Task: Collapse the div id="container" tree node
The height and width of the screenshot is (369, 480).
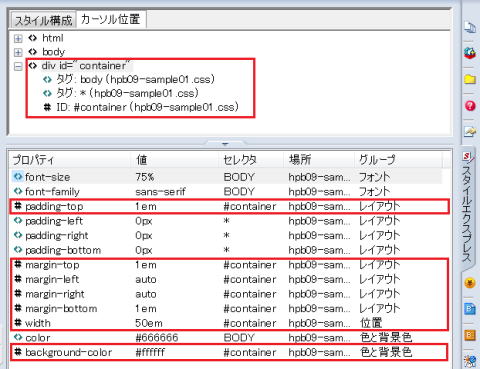Action: click(18, 66)
